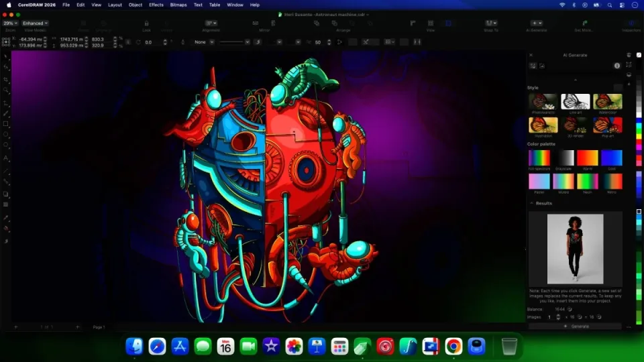Collapse the prompt section chevron
644x362 pixels.
[575, 80]
